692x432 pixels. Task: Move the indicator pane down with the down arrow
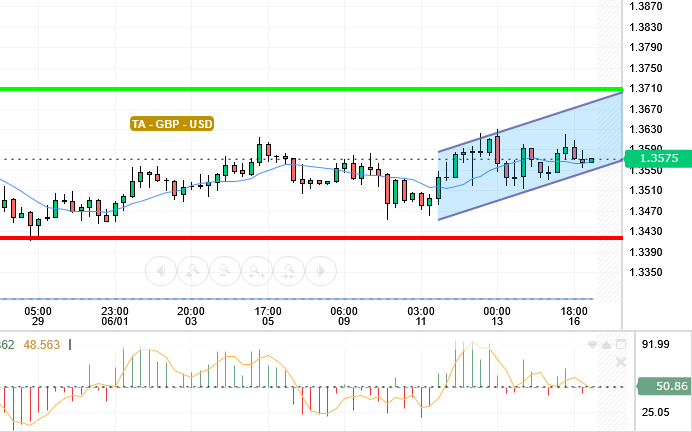[x=592, y=345]
